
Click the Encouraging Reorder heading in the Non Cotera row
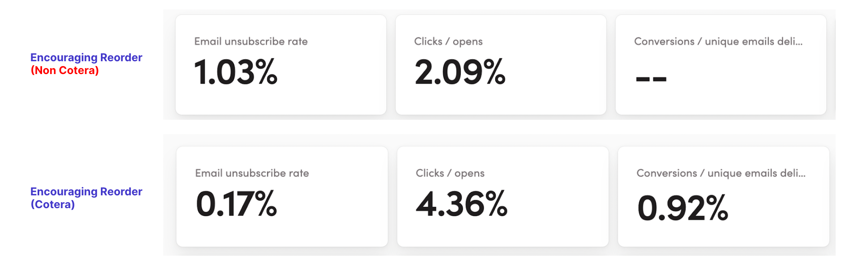[x=86, y=57]
